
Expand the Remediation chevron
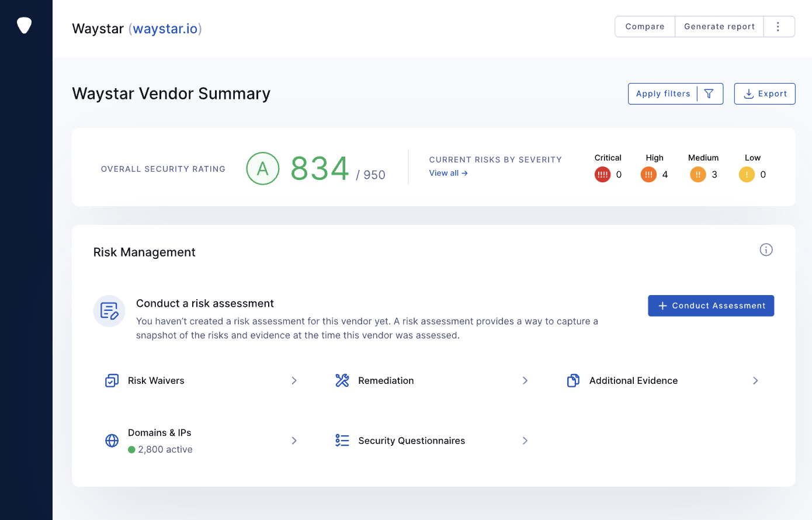[x=525, y=380]
